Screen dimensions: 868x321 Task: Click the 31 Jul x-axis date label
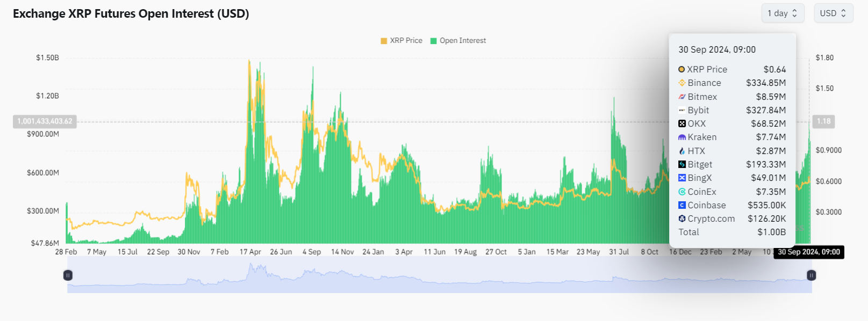click(619, 252)
